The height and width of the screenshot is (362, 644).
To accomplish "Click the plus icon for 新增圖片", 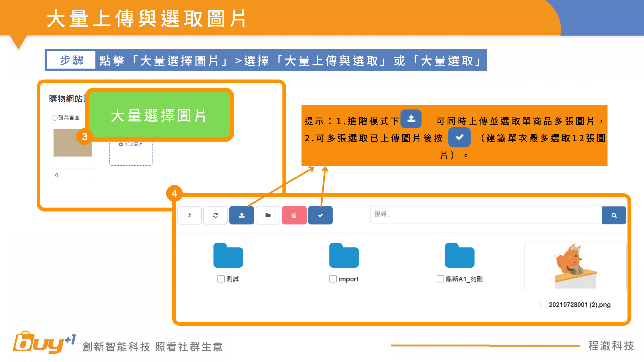I will [x=121, y=144].
